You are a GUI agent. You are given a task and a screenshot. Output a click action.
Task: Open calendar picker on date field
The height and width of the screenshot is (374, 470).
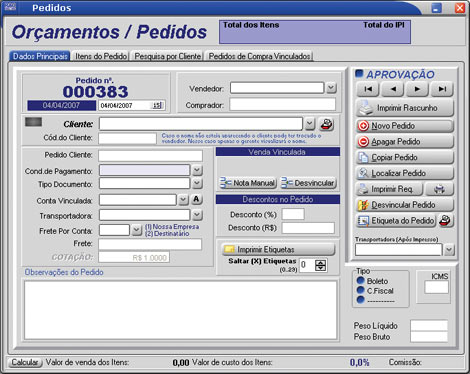(x=157, y=105)
